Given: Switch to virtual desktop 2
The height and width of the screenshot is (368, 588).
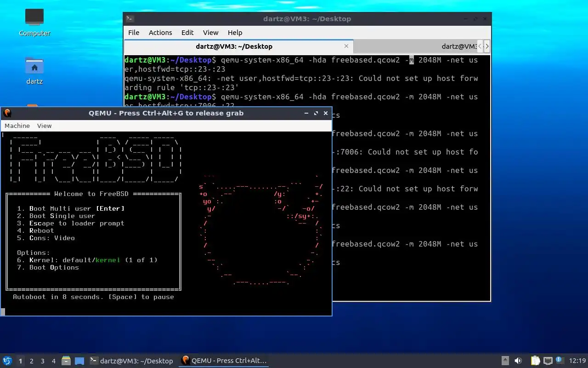Looking at the screenshot, I should pos(31,361).
